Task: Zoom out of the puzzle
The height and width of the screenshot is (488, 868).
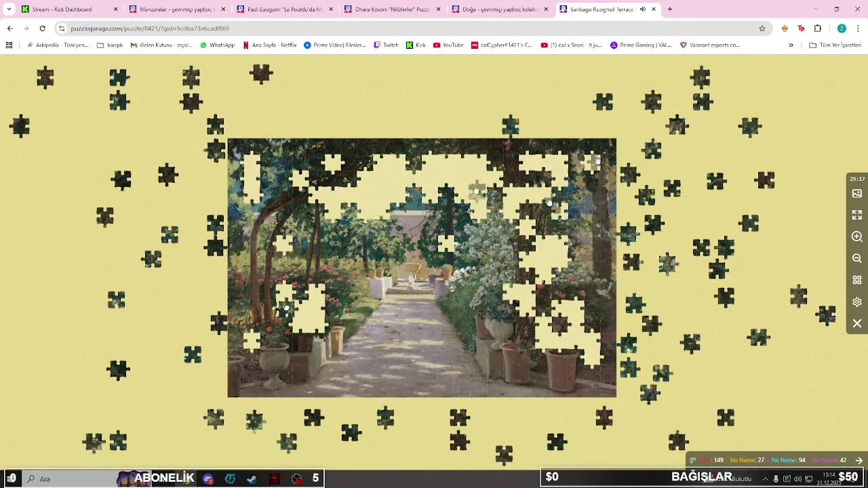Action: (x=857, y=258)
